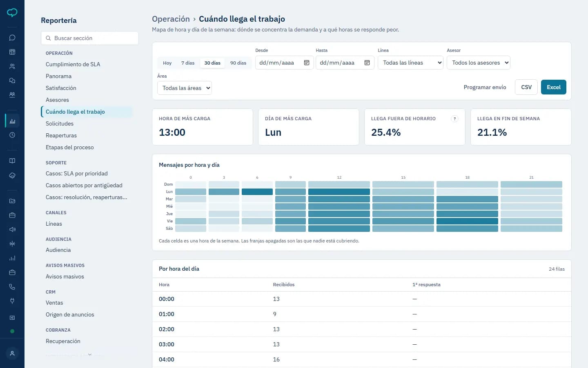Image resolution: width=588 pixels, height=368 pixels.
Task: Go to the Satisfacción section
Action: click(x=61, y=88)
